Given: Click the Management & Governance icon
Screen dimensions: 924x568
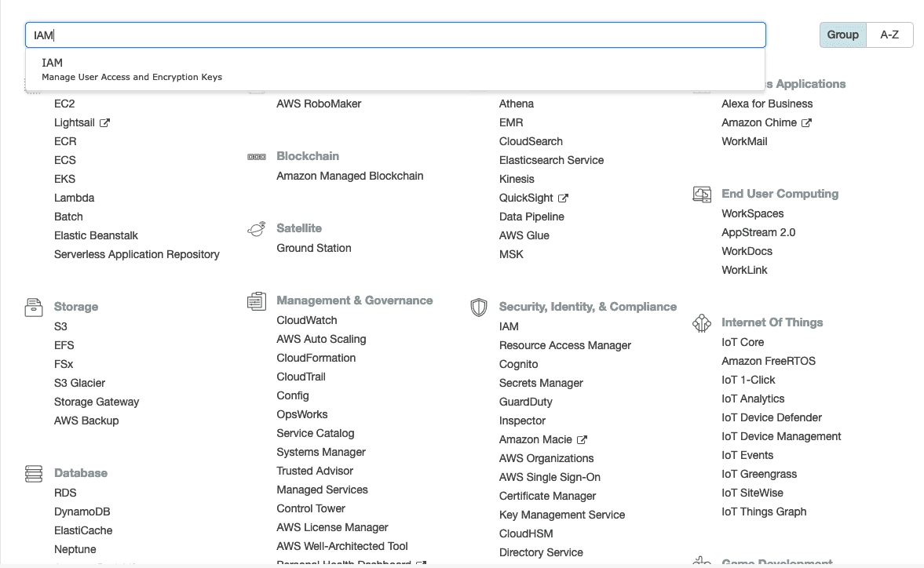Looking at the screenshot, I should click(x=256, y=300).
